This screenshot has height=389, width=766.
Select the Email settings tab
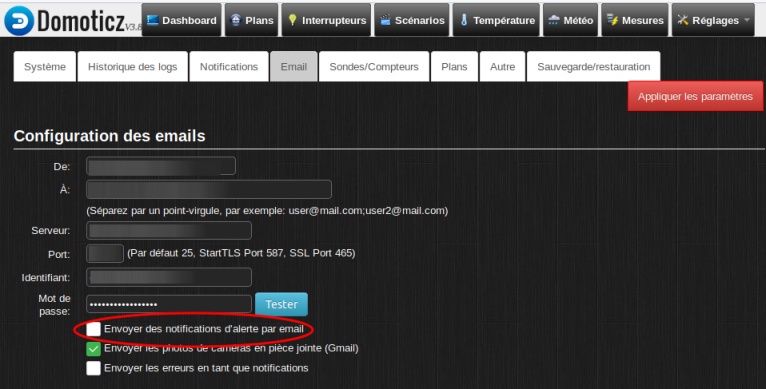(294, 66)
